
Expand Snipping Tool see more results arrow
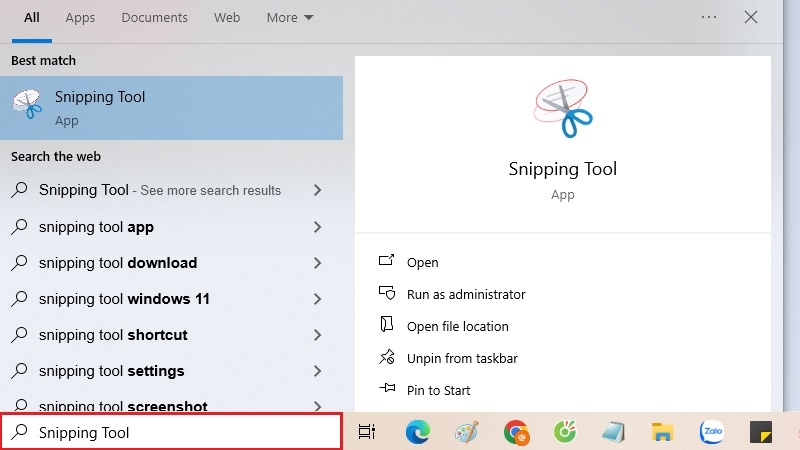317,190
